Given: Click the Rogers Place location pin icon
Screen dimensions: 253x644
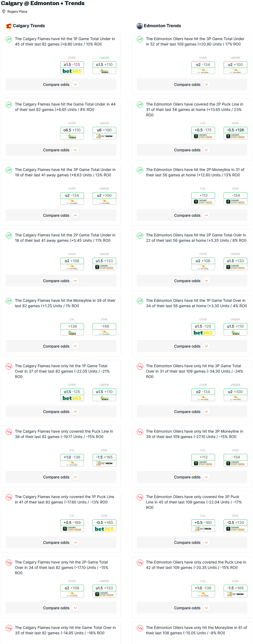Looking at the screenshot, I should tap(4, 12).
